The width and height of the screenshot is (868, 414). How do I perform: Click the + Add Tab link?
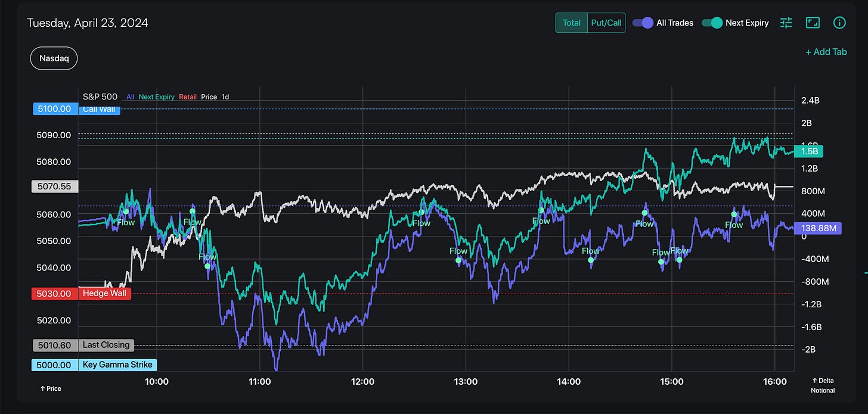coord(826,52)
